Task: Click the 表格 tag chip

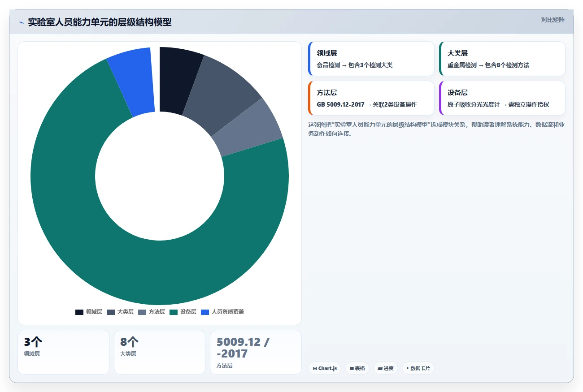Action: tap(357, 368)
